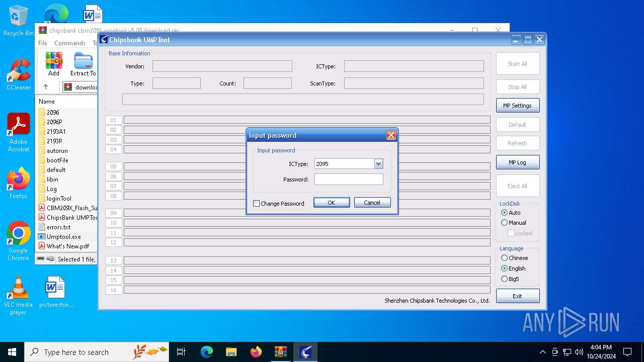Open the ICType dropdown arrow
The width and height of the screenshot is (644, 362).
tap(378, 164)
